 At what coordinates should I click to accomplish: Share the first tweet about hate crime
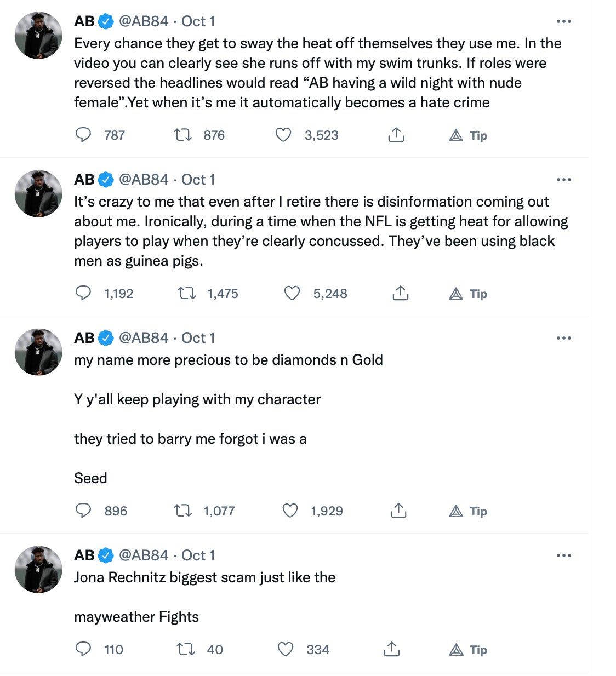[x=396, y=135]
